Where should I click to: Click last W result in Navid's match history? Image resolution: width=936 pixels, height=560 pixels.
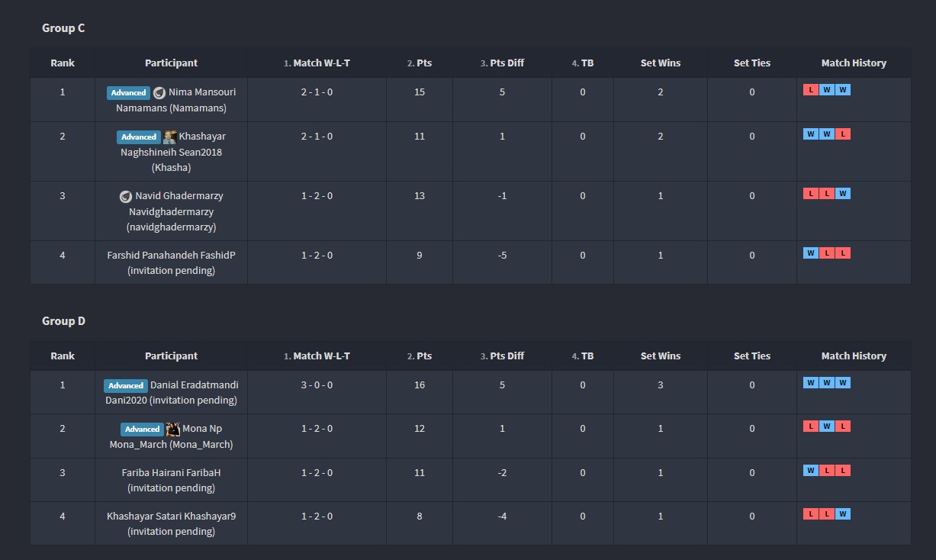842,194
